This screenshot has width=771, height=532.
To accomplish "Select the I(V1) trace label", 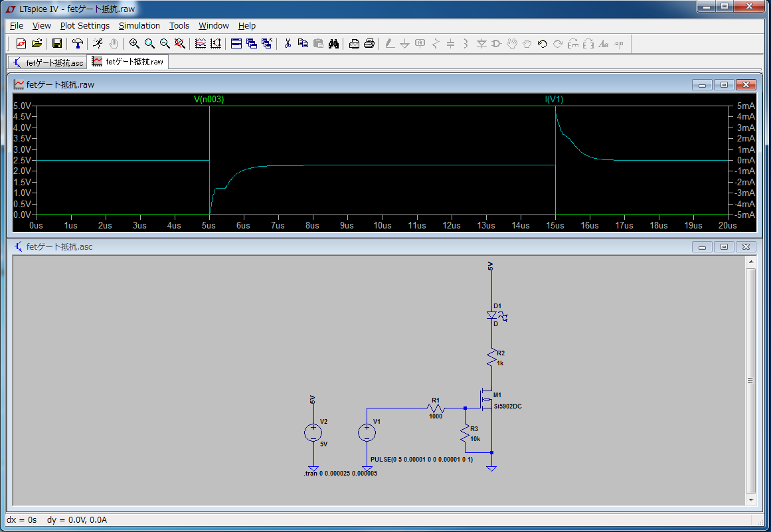I will pyautogui.click(x=554, y=99).
